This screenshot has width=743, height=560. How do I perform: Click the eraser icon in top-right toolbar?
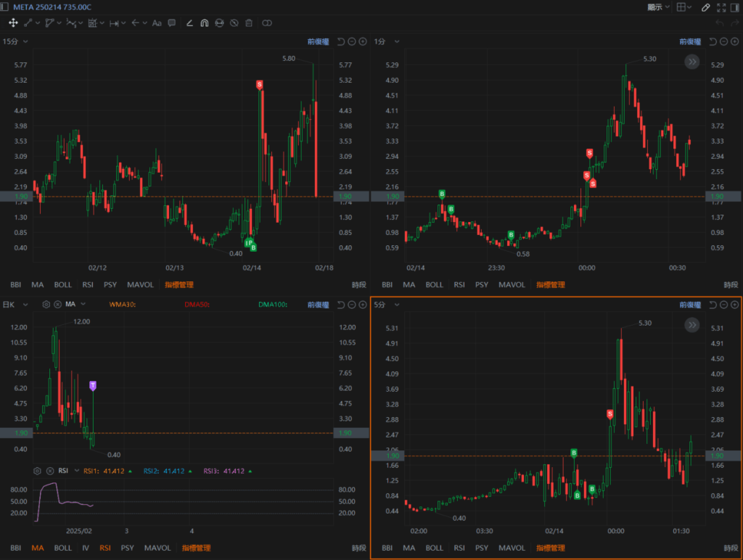(706, 7)
